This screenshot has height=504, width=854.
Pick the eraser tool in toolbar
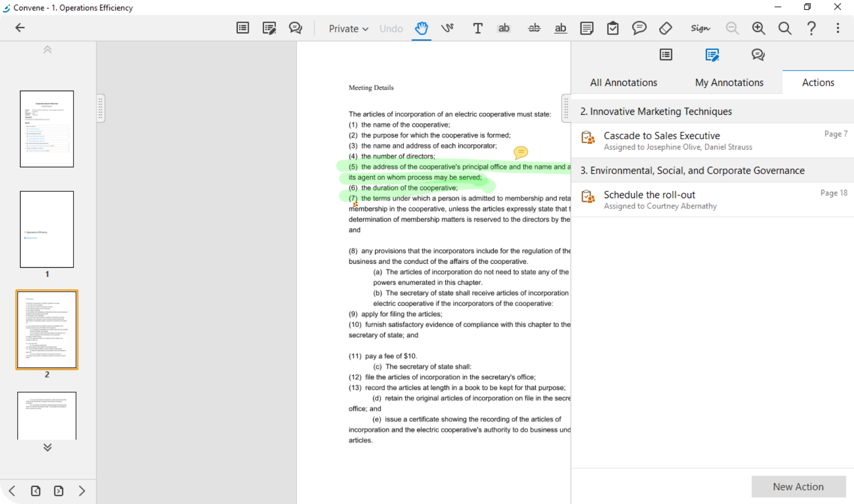665,28
